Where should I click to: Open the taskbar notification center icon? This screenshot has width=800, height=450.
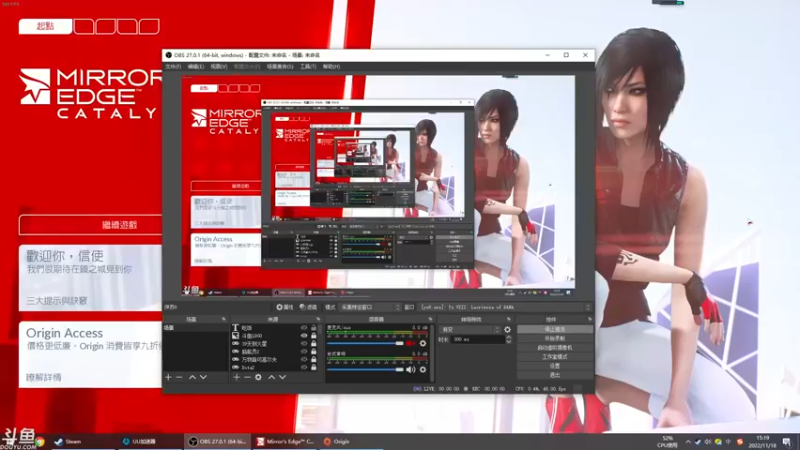pyautogui.click(x=787, y=441)
